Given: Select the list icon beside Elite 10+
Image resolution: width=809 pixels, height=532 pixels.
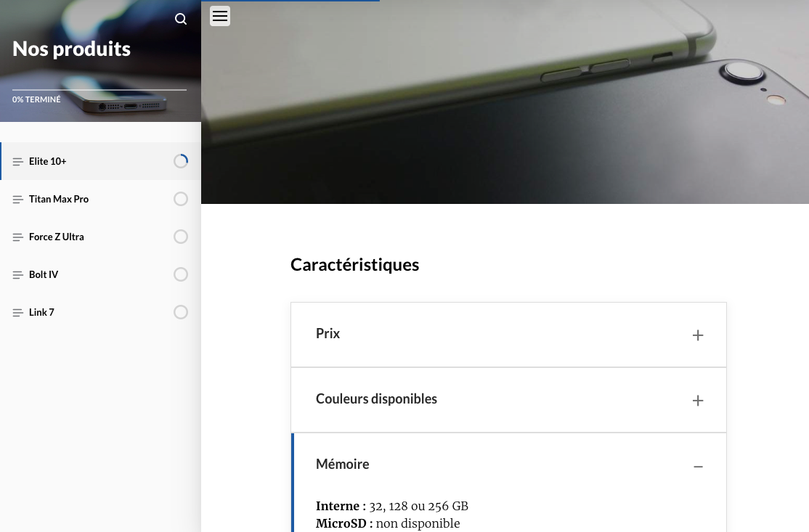Looking at the screenshot, I should 18,161.
